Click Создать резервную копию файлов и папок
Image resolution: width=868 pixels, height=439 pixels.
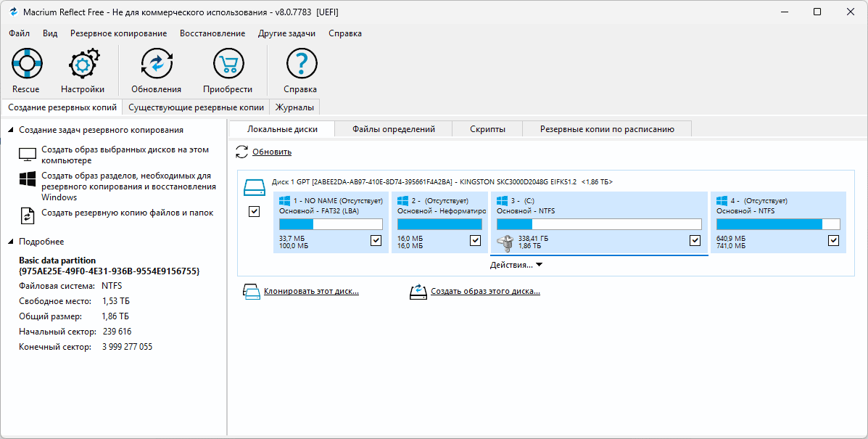[x=128, y=213]
